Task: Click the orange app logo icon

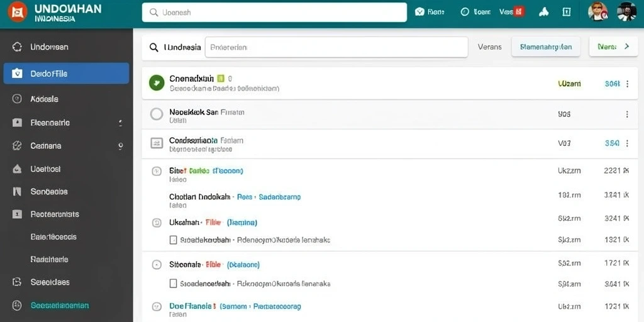Action: 17,12
